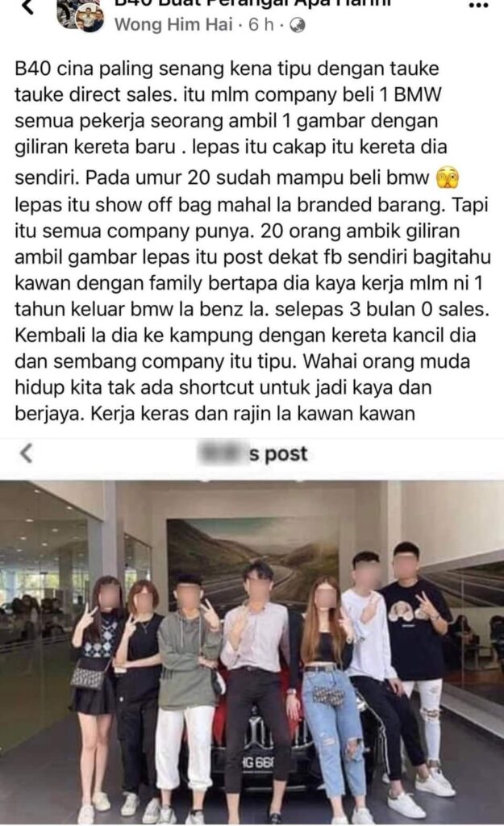The height and width of the screenshot is (826, 504).
Task: Open the three-dot more options menu
Action: [x=478, y=5]
